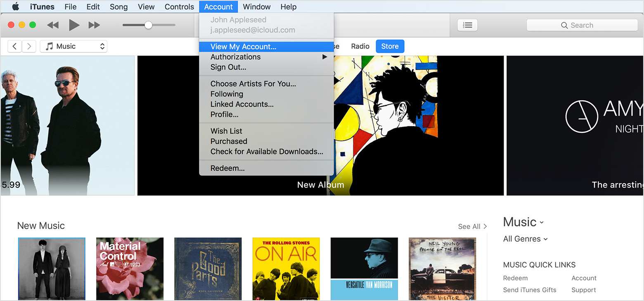Click See All for New Music
Screen dimensions: 644x301
[x=472, y=226]
